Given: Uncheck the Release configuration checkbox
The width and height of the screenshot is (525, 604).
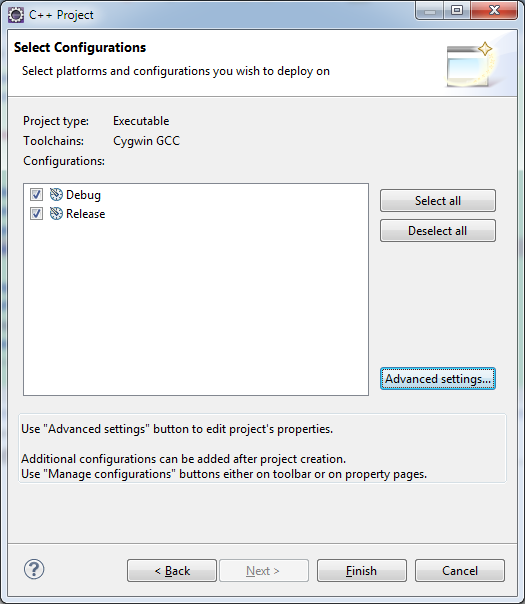Looking at the screenshot, I should coord(37,213).
